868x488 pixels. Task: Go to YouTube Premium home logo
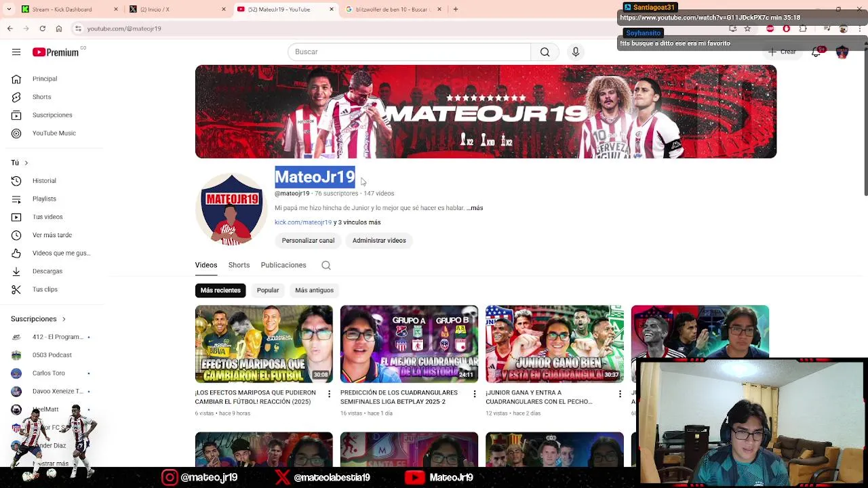(56, 52)
